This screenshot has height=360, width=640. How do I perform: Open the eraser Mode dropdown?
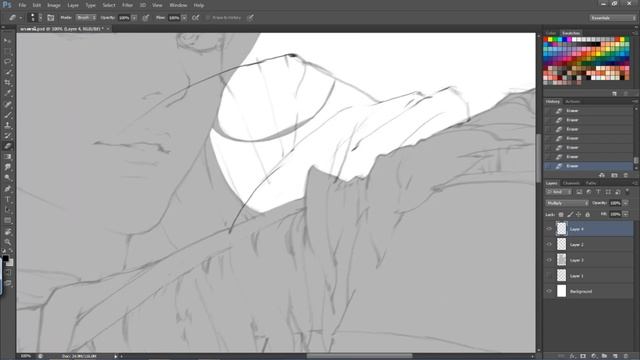tap(86, 18)
